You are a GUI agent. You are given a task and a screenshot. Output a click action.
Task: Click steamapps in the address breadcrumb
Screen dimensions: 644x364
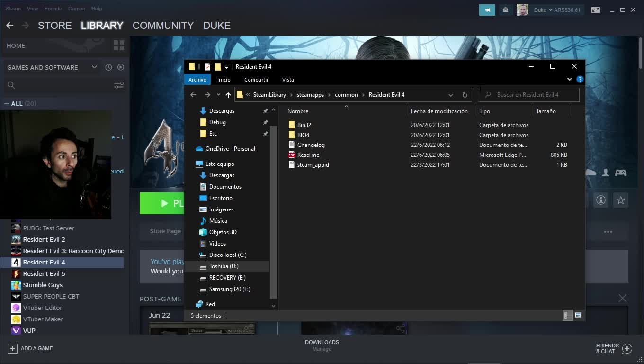click(310, 95)
